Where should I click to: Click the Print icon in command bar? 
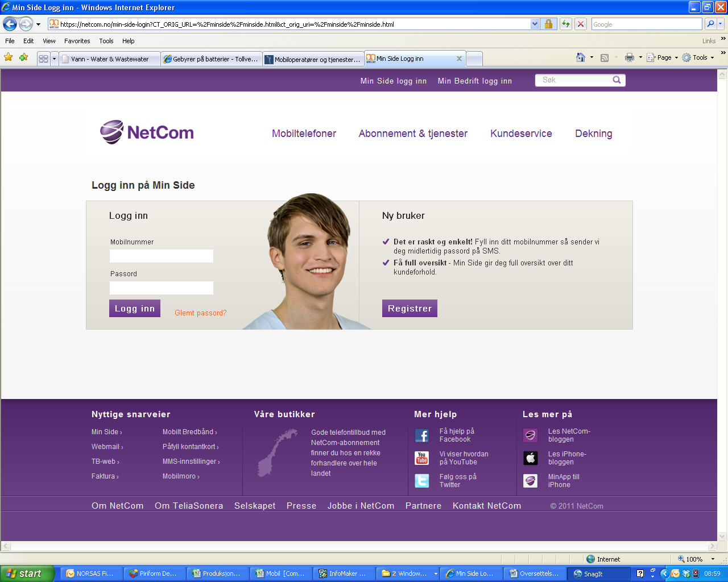[x=629, y=57]
